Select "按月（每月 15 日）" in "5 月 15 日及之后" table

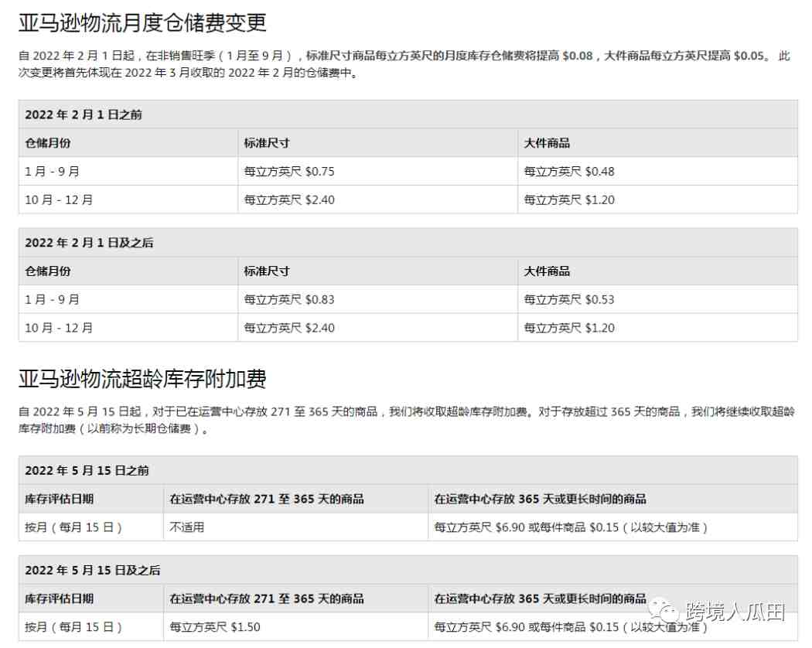tap(73, 627)
